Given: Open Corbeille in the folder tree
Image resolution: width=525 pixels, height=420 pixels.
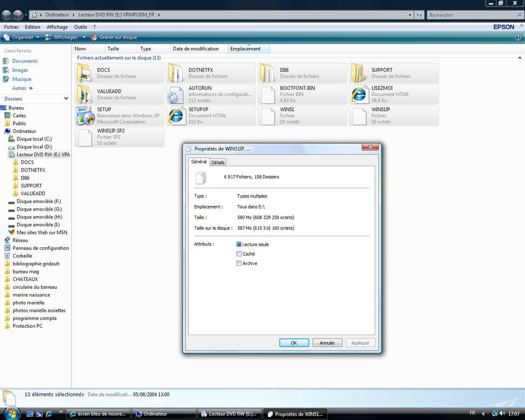Looking at the screenshot, I should [x=22, y=256].
